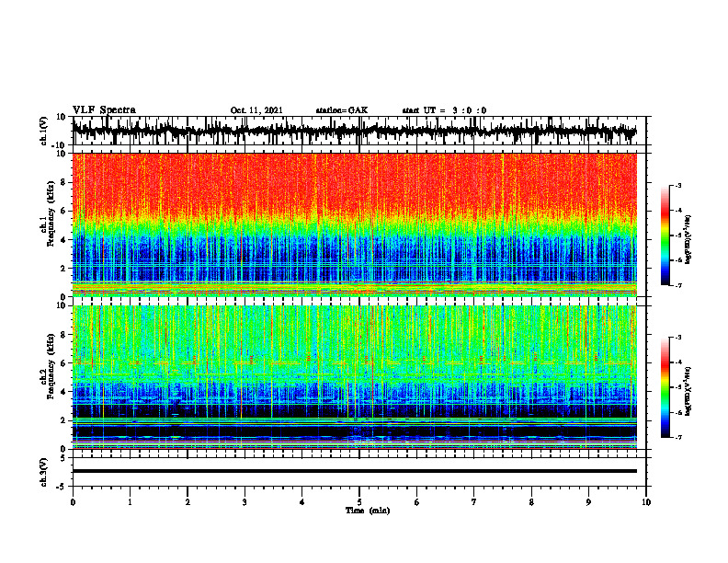
Task: Click the "-7" label beneath the lower color bar
Action: [x=678, y=437]
